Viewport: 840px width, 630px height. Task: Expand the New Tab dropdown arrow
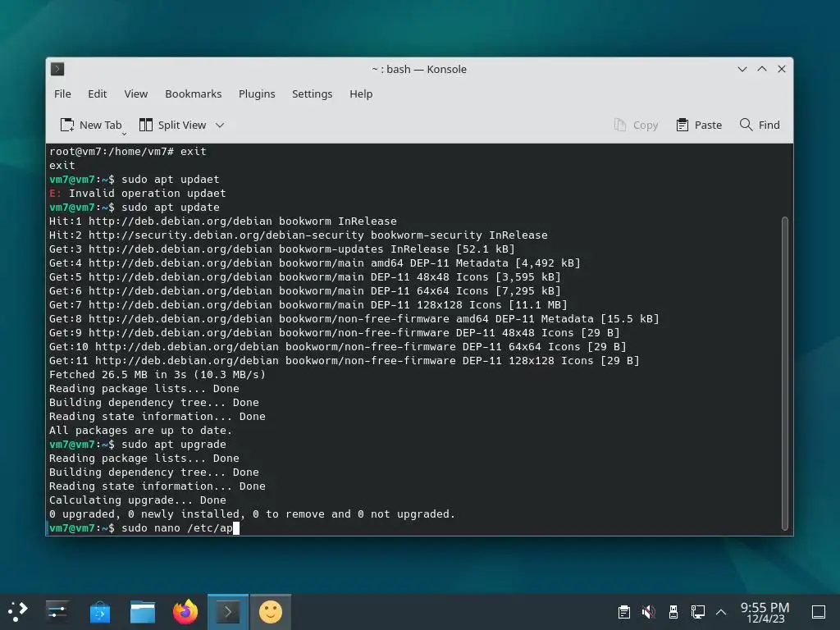(x=125, y=134)
